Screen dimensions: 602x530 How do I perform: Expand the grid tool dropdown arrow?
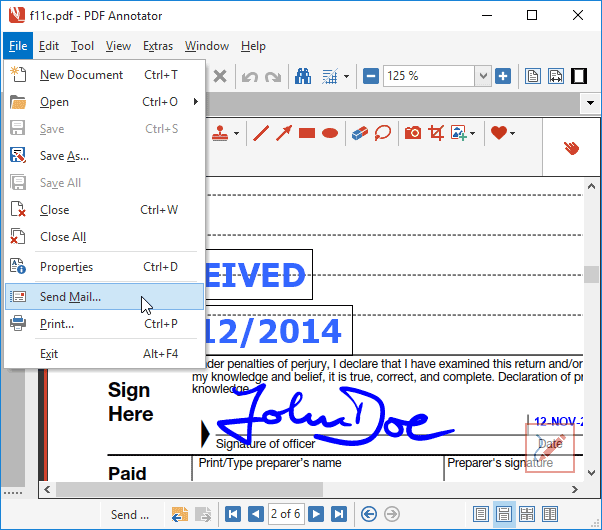tap(346, 76)
